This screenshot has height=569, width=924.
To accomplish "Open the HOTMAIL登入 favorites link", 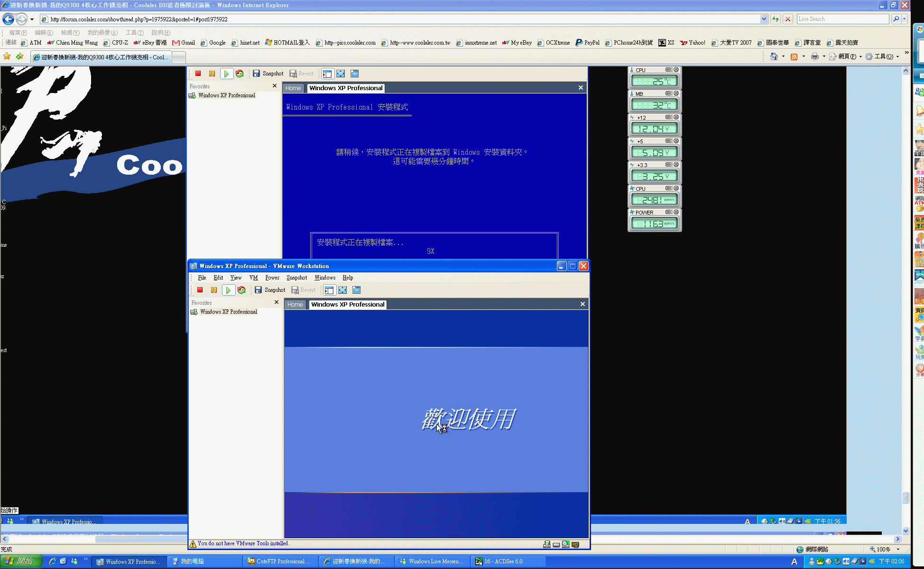I will click(287, 43).
